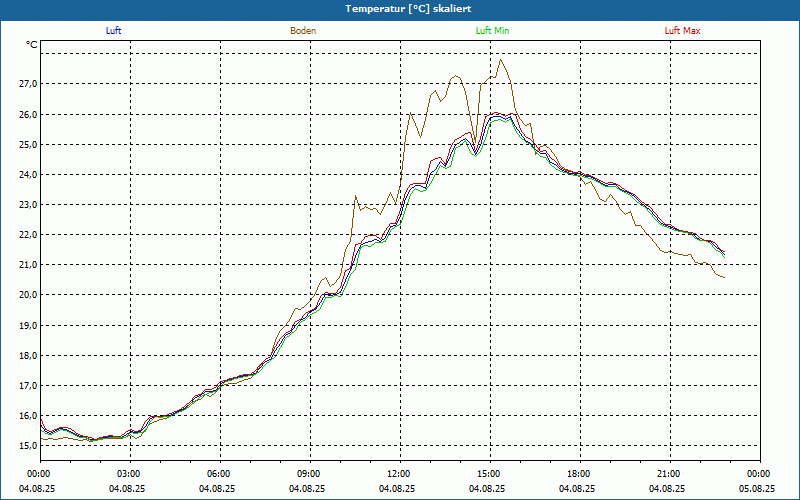Screen dimensions: 800x500
Task: Click the '21,0' y-axis value
Action: [x=28, y=265]
